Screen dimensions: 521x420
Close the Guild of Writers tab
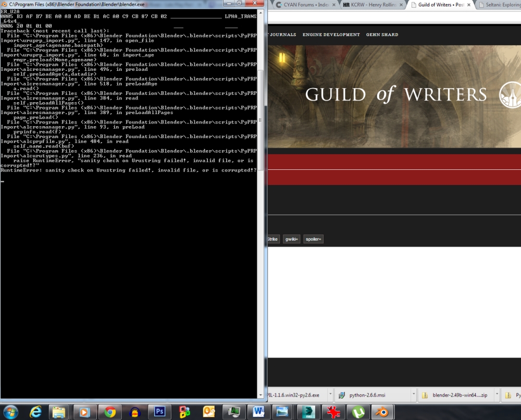tap(469, 5)
